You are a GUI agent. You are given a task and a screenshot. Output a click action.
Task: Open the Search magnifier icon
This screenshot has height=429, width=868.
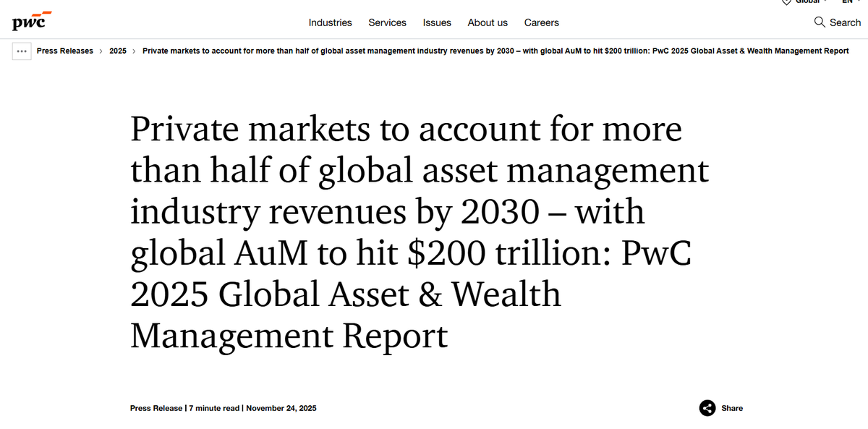click(820, 22)
